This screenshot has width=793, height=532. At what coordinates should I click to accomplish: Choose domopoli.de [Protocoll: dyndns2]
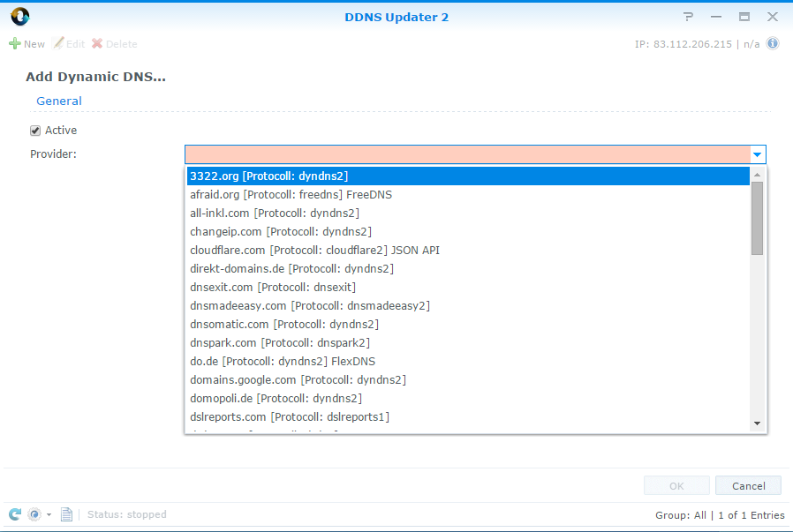468,398
